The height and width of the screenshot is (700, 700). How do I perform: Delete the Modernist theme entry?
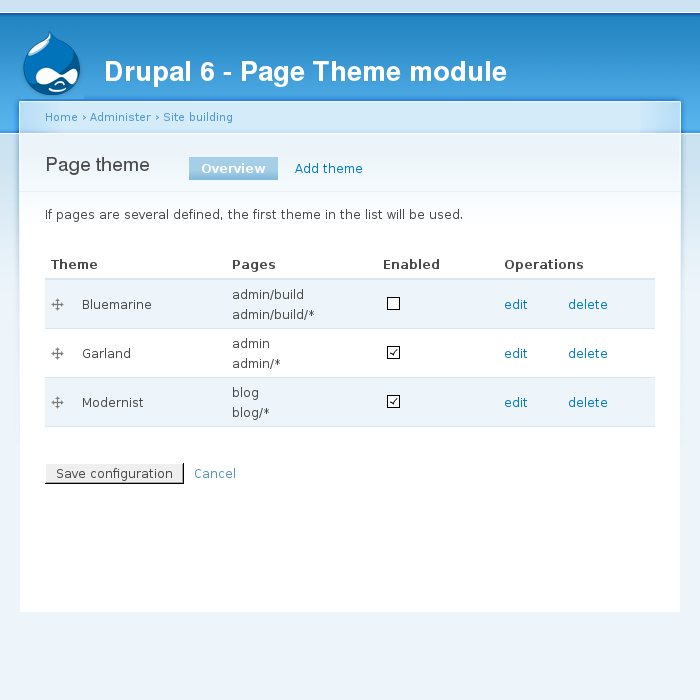(588, 403)
